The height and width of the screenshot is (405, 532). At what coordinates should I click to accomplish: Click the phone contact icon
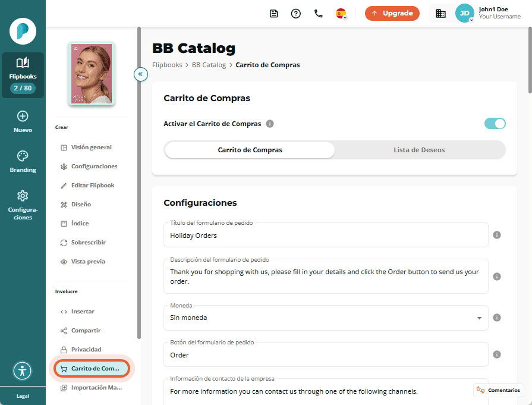pyautogui.click(x=318, y=14)
